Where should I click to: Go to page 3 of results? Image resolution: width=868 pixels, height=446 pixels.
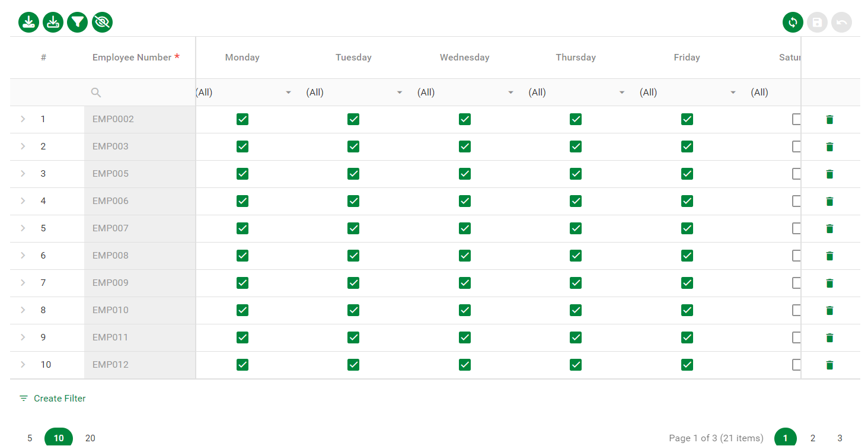click(840, 438)
